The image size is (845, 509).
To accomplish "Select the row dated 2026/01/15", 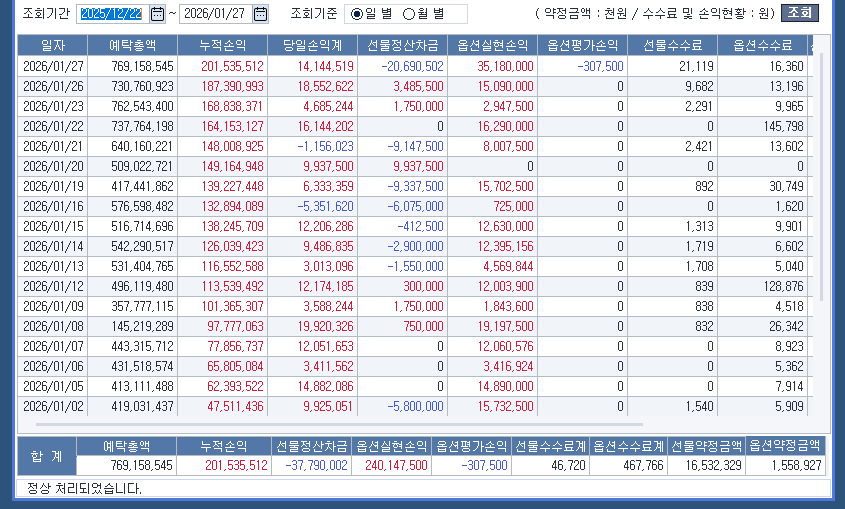I will pyautogui.click(x=415, y=226).
